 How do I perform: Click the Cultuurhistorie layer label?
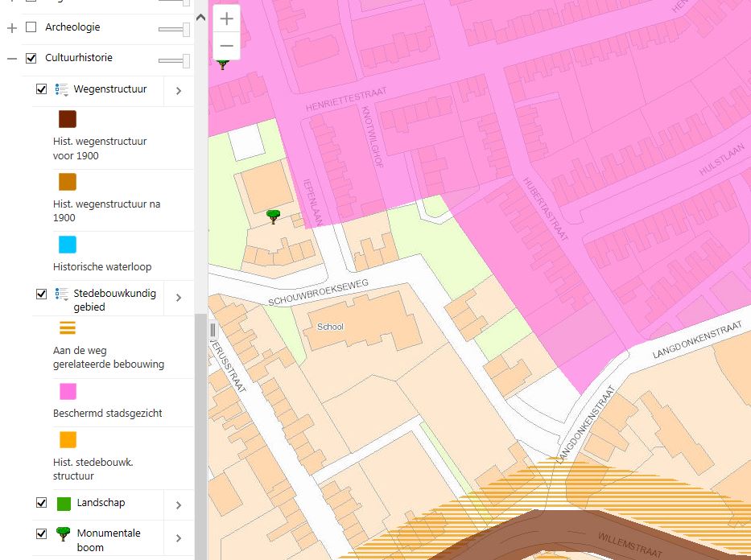[x=79, y=58]
